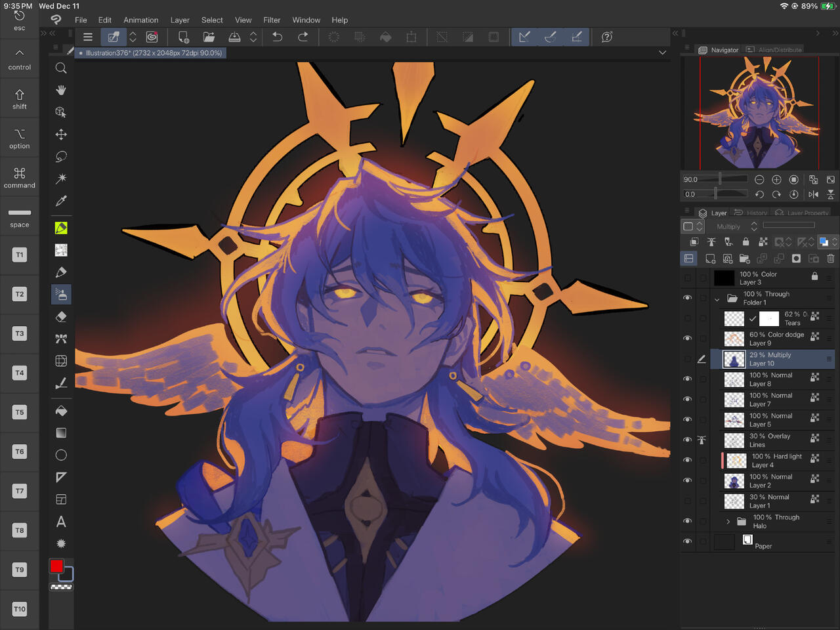Click the red foreground color swatch
Screen dimensions: 840x630
[57, 566]
